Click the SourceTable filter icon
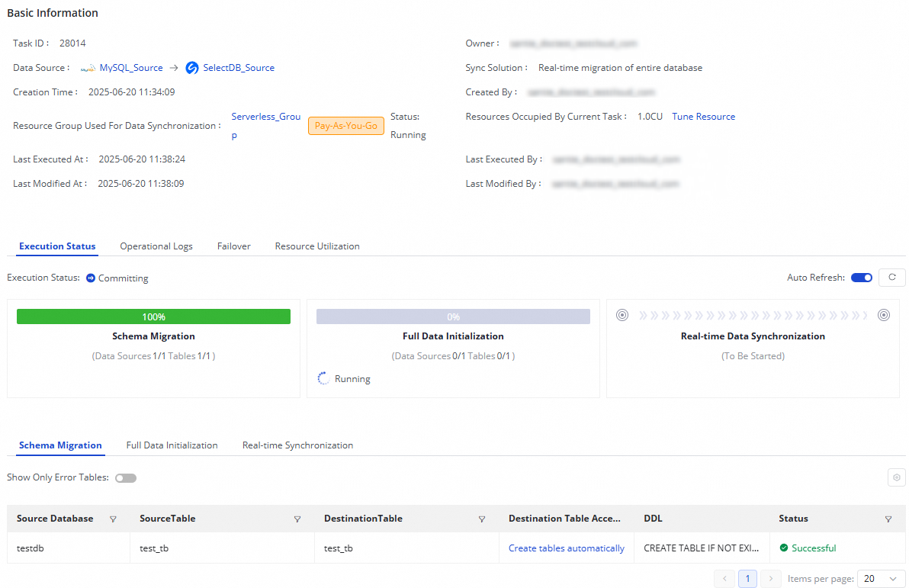This screenshot has height=588, width=909. pyautogui.click(x=297, y=519)
